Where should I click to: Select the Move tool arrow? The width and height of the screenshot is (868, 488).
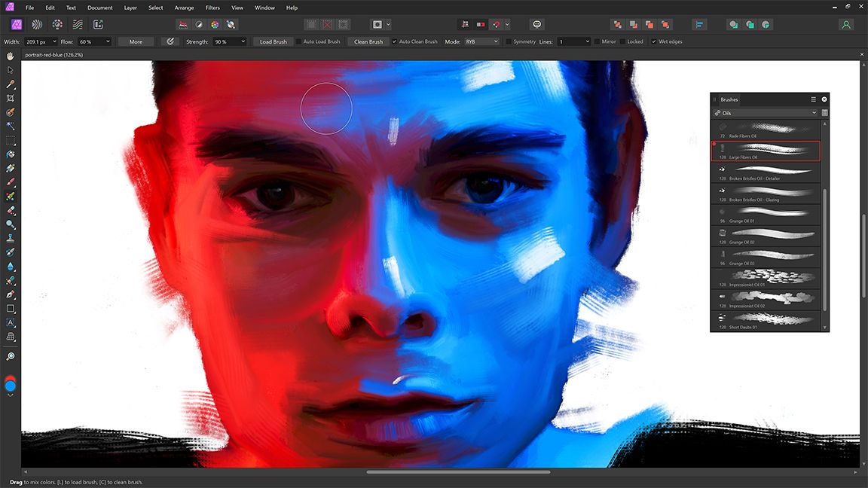11,70
